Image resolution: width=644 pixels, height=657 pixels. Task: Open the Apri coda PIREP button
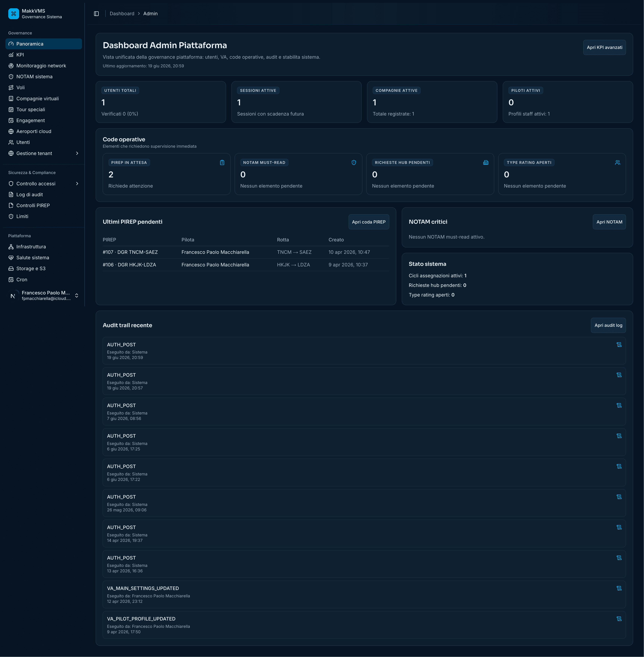pyautogui.click(x=369, y=222)
